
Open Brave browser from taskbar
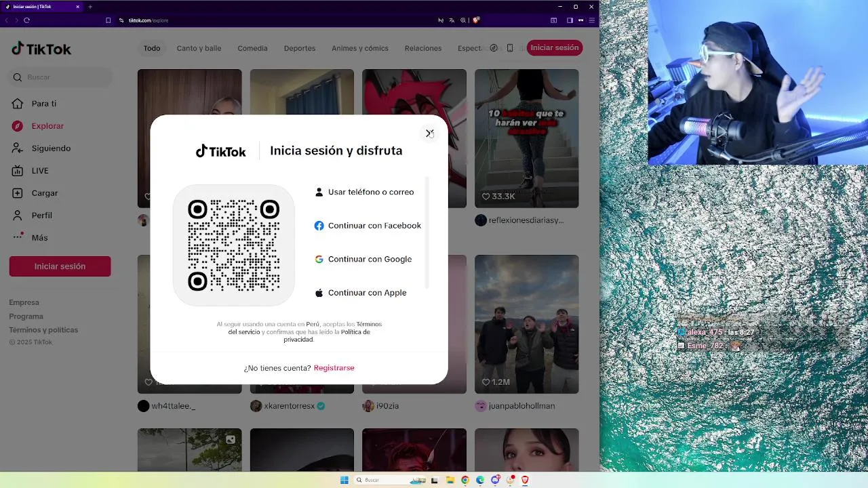(525, 480)
